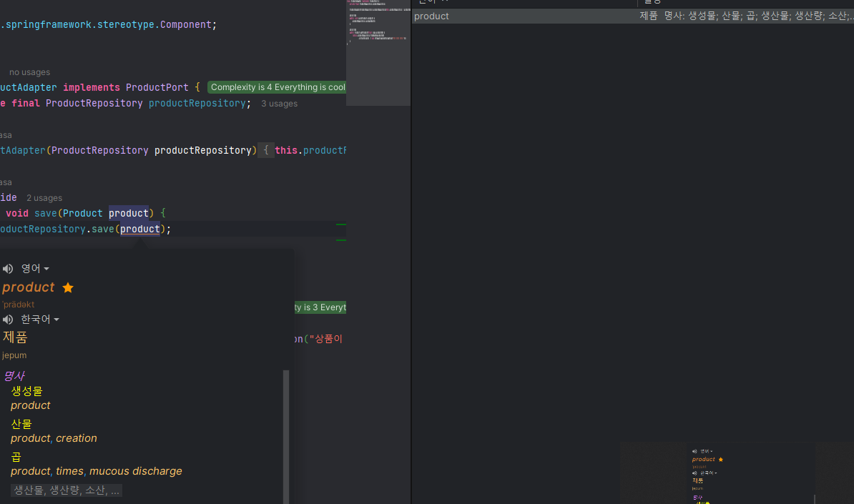Click the code minimap preview
Screen dimensions: 854x504
(378, 53)
